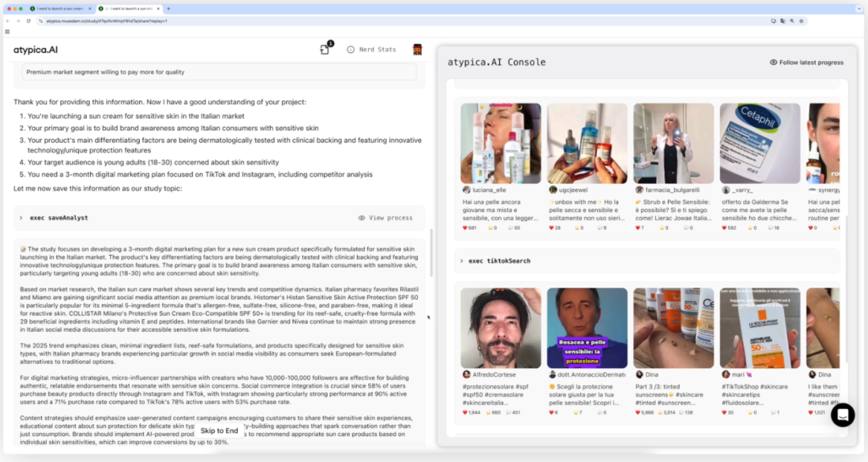Click the heart icon on luciana_elle post
This screenshot has height=462, width=868.
pyautogui.click(x=465, y=227)
